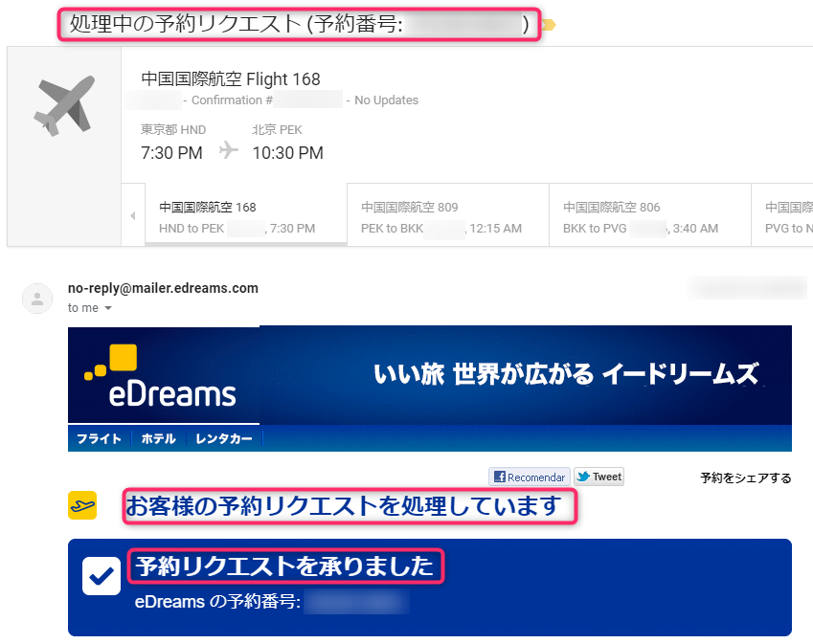Click the Facebook Recomendar button
The image size is (813, 644).
click(530, 477)
